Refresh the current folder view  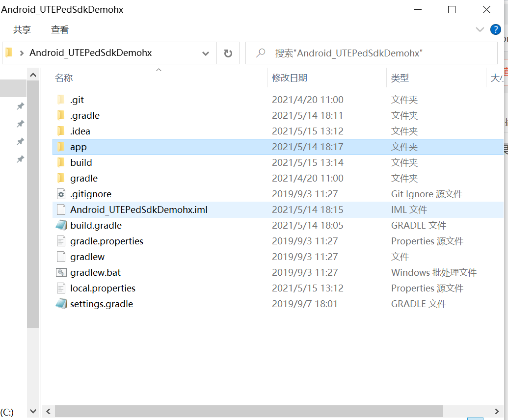pos(228,53)
